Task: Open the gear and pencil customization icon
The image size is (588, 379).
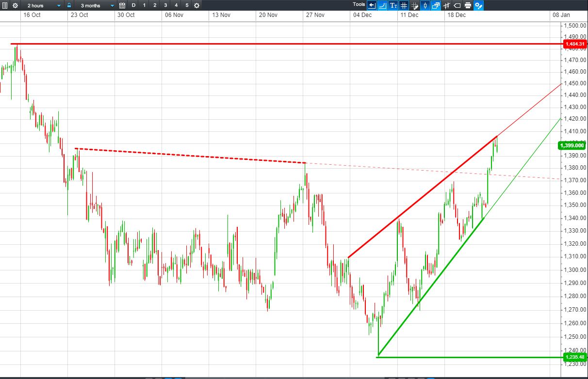Action: click(478, 5)
